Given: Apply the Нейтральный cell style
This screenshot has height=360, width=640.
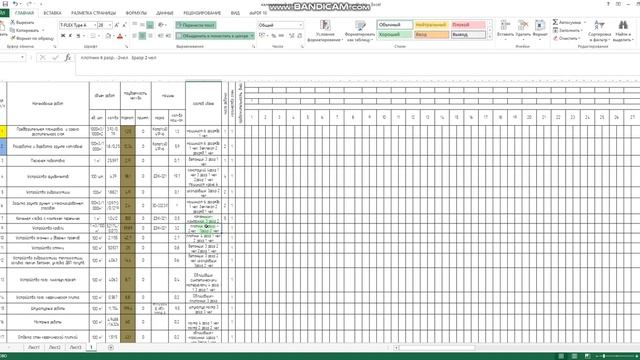Looking at the screenshot, I should tap(431, 25).
